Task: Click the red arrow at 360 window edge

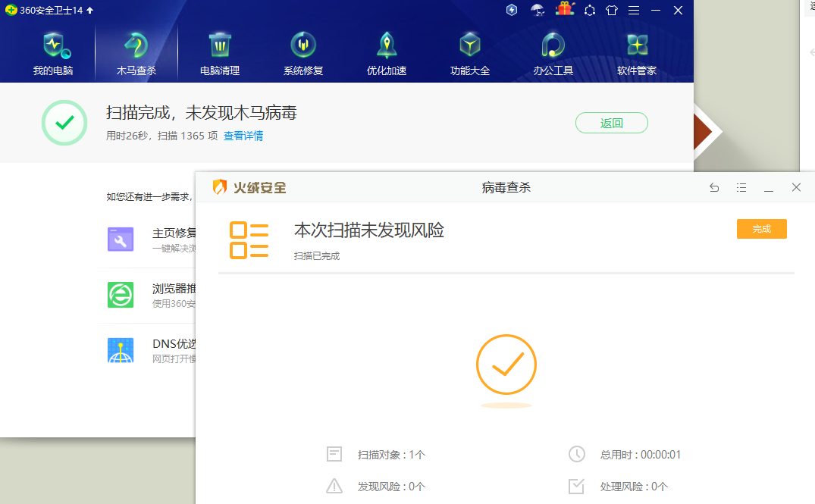Action: pyautogui.click(x=703, y=131)
